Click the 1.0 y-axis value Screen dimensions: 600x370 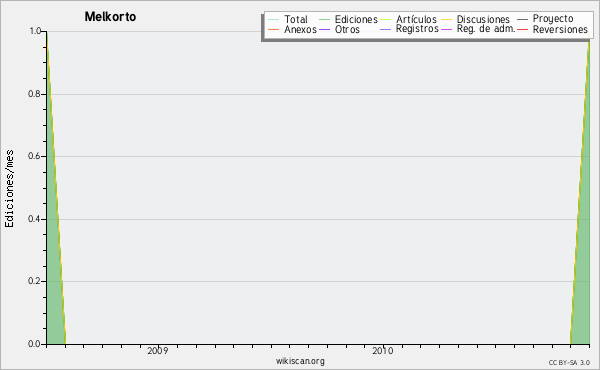[35, 31]
